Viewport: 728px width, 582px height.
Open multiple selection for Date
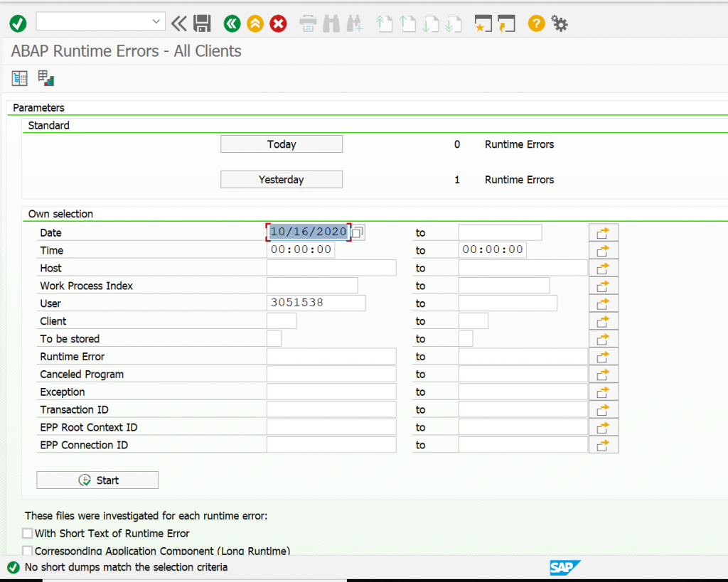click(x=603, y=232)
